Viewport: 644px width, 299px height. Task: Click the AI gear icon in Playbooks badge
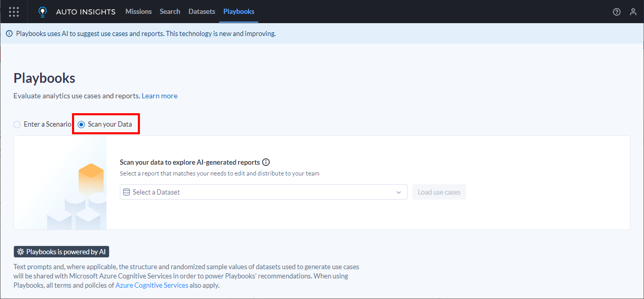21,252
